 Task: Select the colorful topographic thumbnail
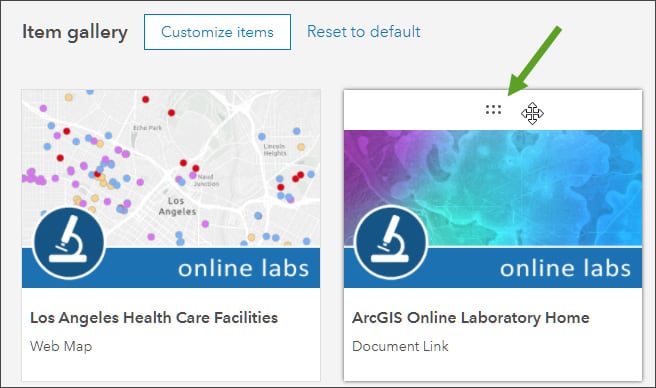pyautogui.click(x=493, y=188)
